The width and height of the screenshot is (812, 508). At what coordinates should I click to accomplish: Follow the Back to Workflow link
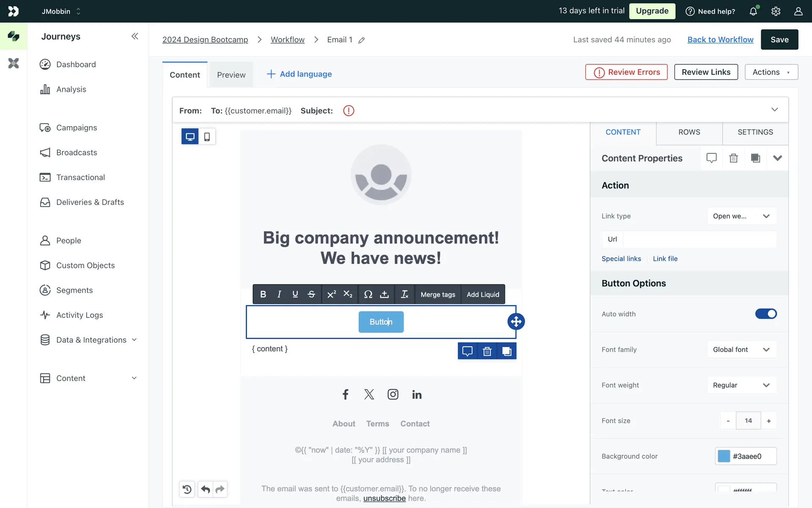[720, 39]
